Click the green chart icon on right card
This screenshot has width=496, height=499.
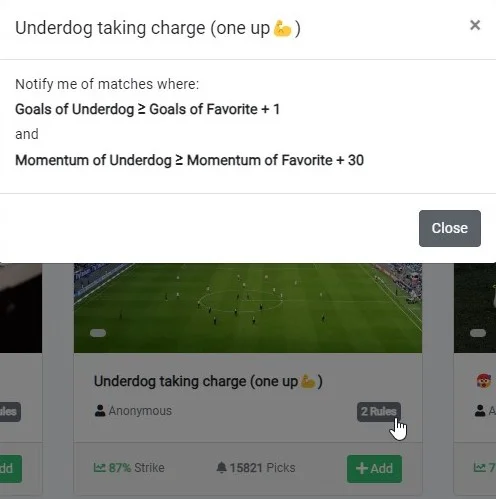tap(480, 467)
